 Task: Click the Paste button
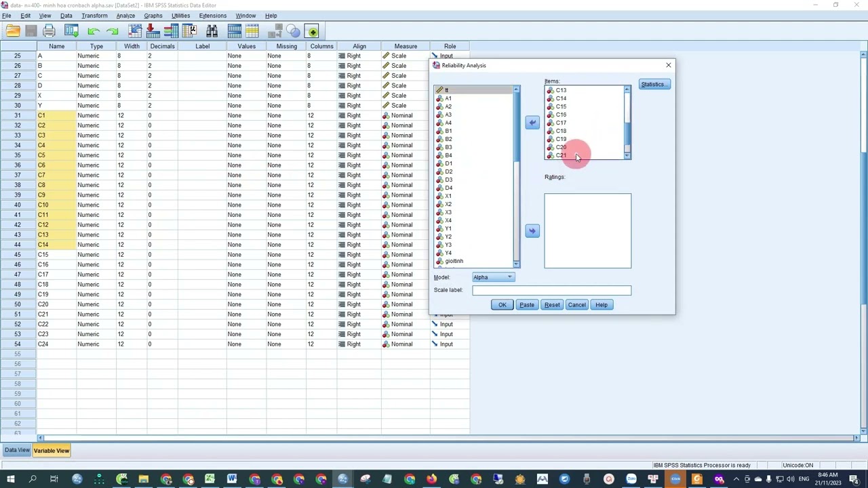coord(527,305)
